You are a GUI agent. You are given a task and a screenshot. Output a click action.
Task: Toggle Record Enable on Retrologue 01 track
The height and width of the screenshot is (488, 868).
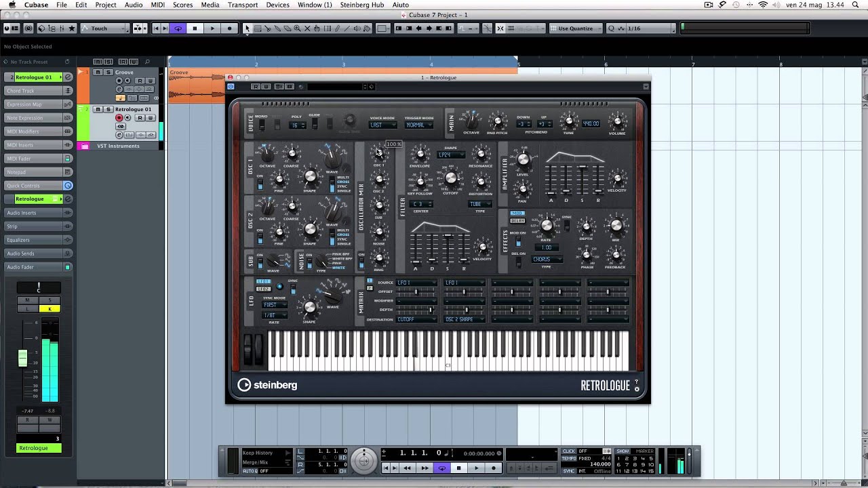119,118
